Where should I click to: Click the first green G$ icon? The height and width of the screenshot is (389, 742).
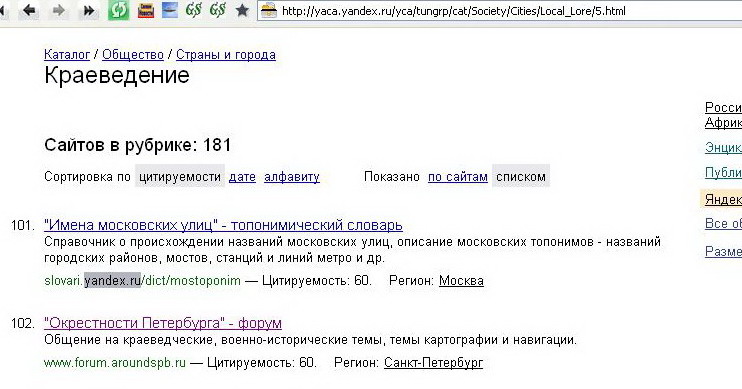[194, 10]
